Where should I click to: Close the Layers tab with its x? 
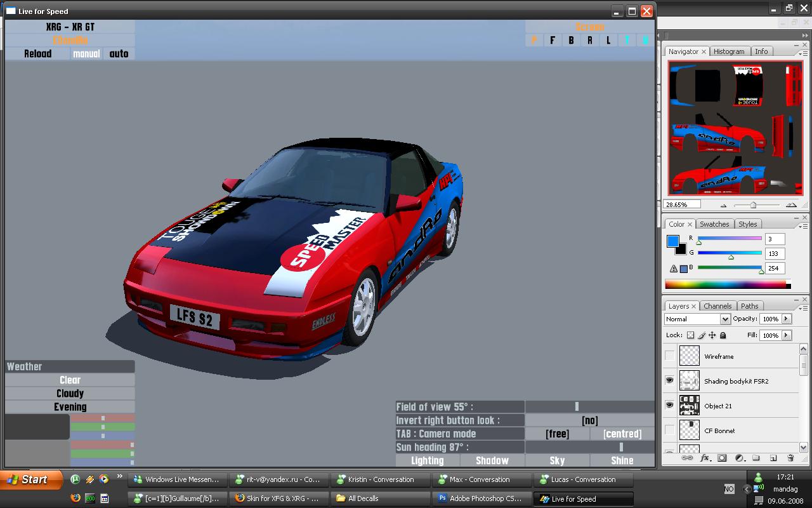pyautogui.click(x=694, y=307)
